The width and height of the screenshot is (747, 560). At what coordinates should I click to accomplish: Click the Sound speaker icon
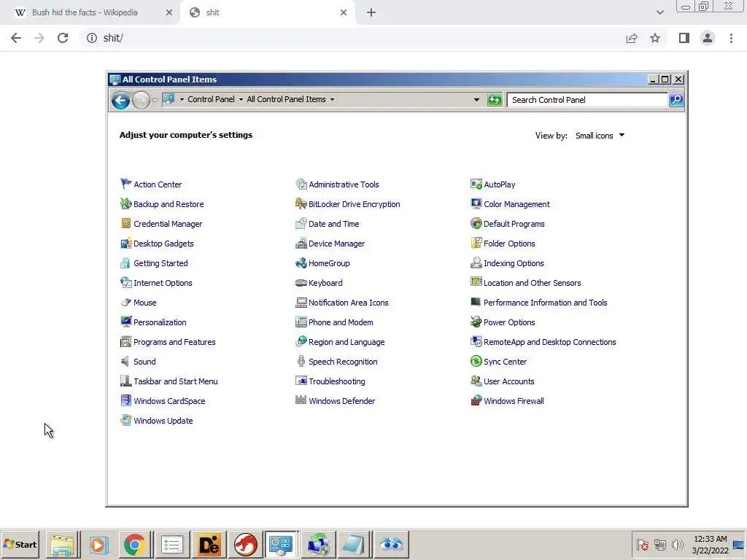click(x=125, y=362)
